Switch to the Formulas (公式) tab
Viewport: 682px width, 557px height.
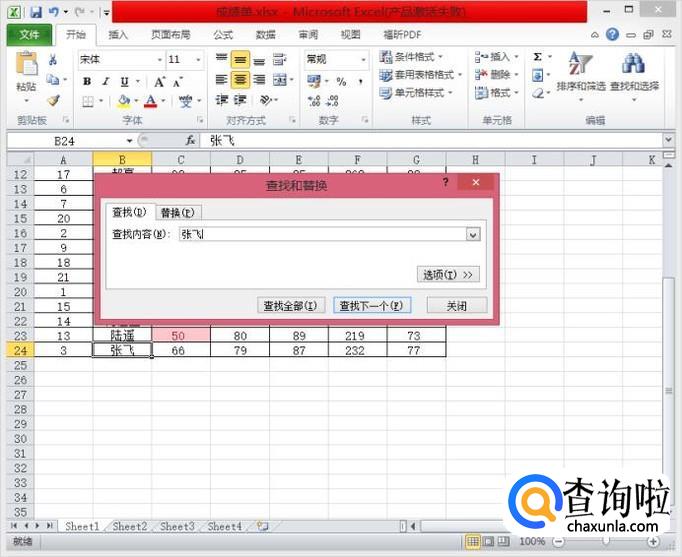coord(223,35)
